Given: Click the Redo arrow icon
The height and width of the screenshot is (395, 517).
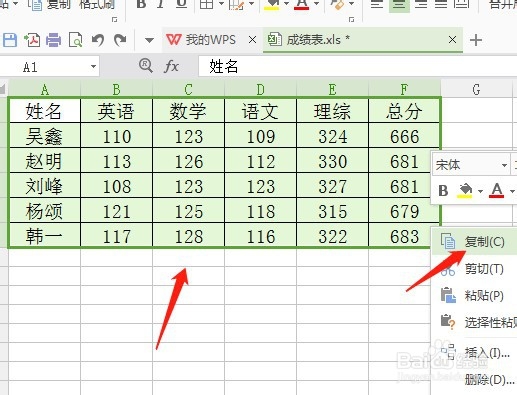Looking at the screenshot, I should [x=120, y=40].
